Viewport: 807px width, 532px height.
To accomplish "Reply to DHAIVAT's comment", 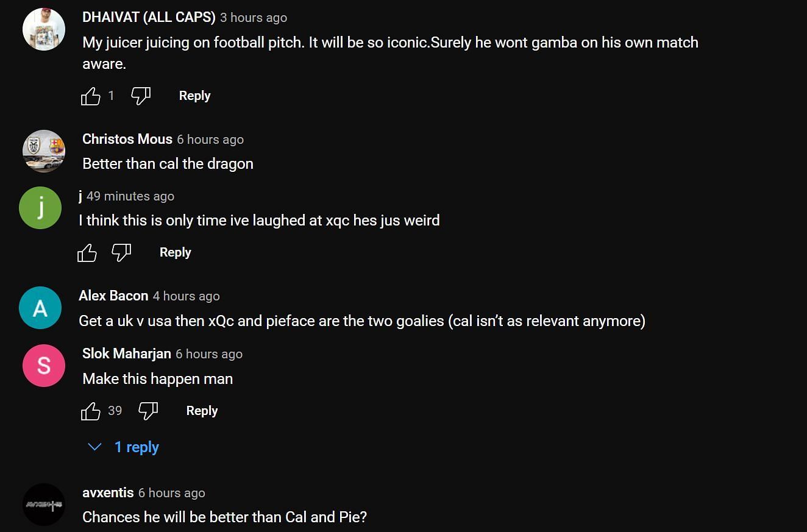I will point(194,96).
